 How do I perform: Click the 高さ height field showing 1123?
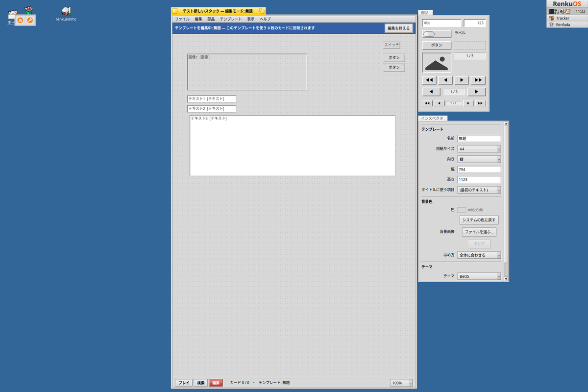[x=479, y=179]
